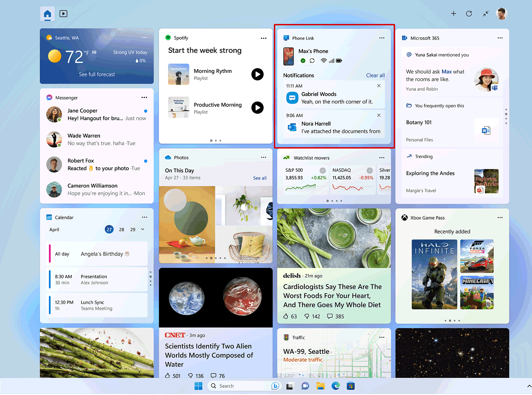Play the Productive Morning playlist
The height and width of the screenshot is (395, 532).
[257, 108]
